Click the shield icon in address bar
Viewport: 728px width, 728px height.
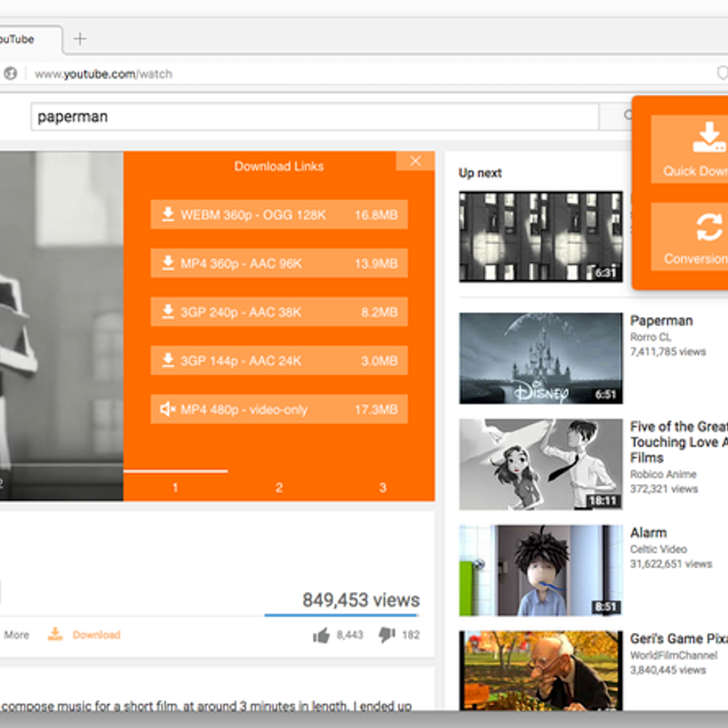pos(722,73)
